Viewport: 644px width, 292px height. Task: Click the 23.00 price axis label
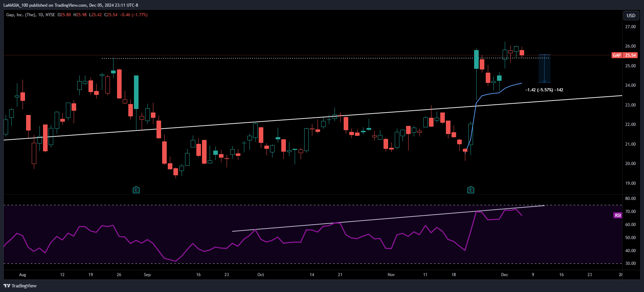(x=630, y=105)
